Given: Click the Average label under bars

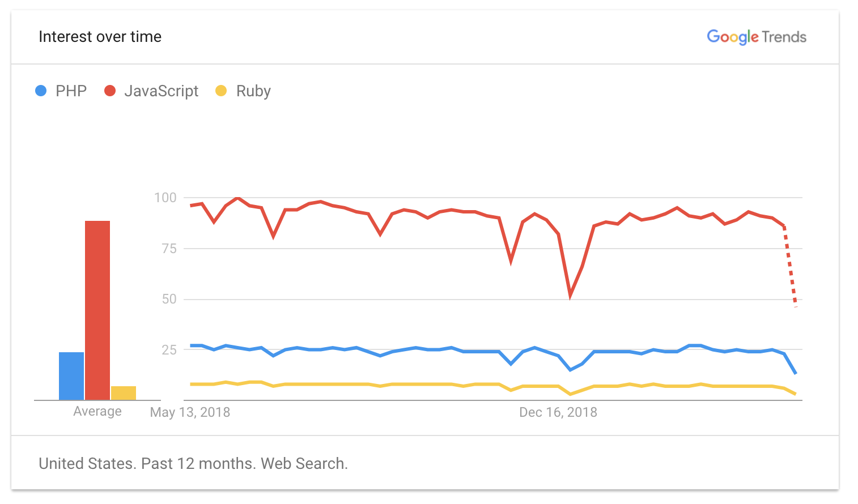Looking at the screenshot, I should click(97, 411).
